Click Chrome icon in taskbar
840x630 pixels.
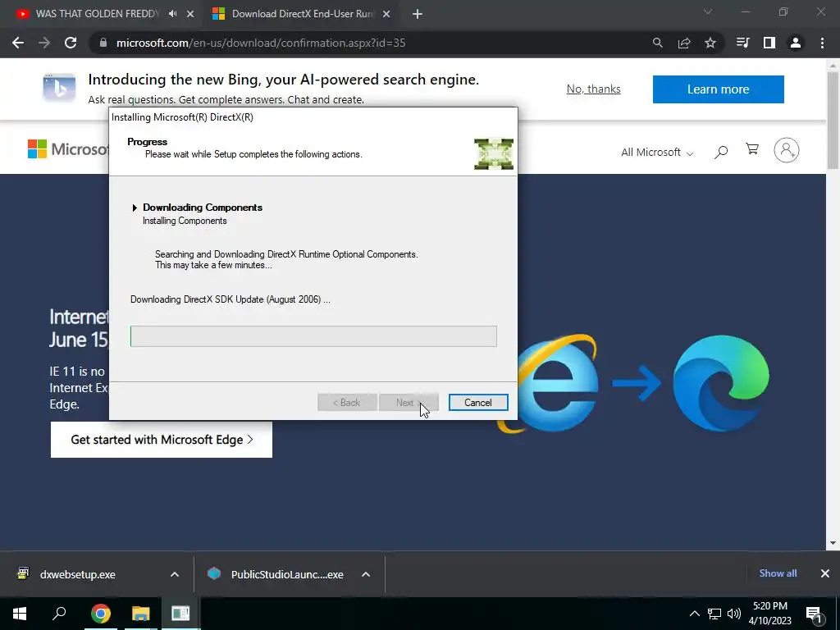click(101, 614)
